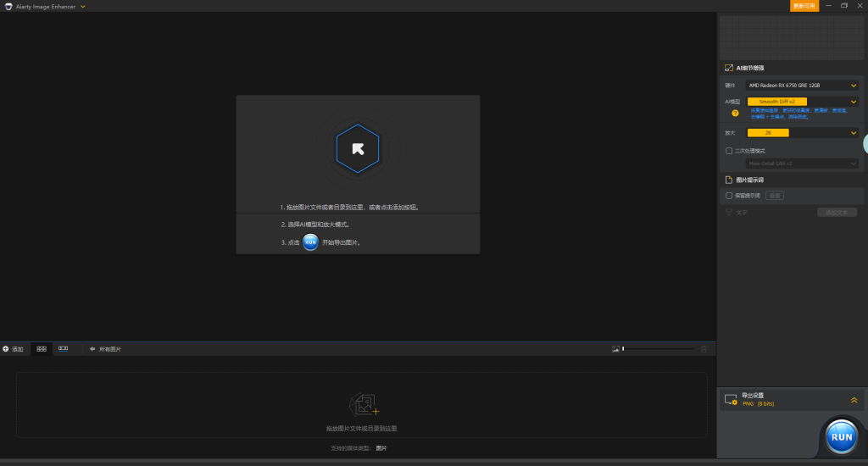
Task: Click the trash delete icon
Action: click(703, 349)
